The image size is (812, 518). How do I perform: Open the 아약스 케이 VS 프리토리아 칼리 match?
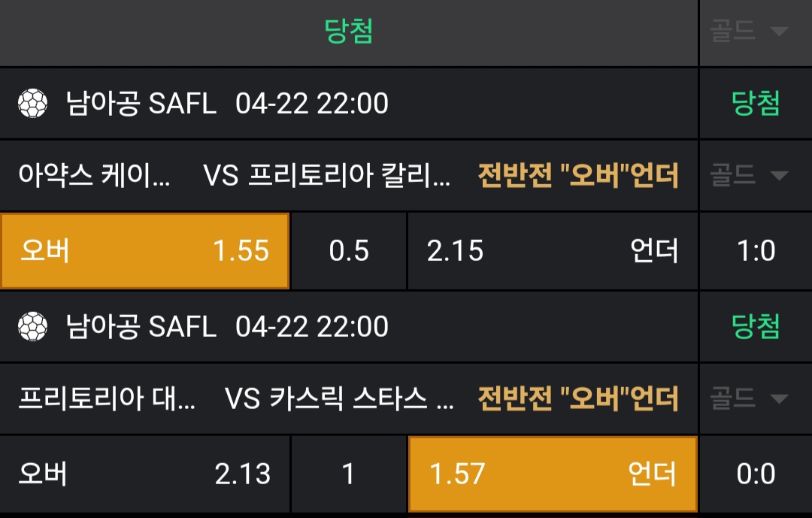pos(235,176)
